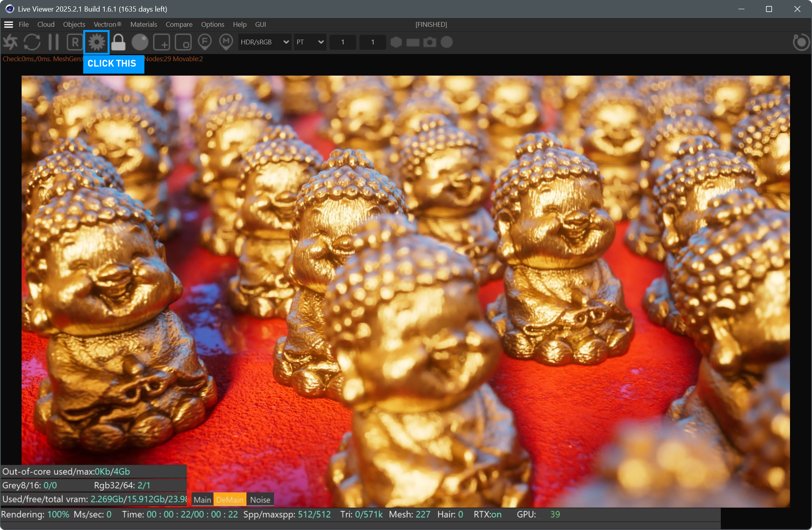Toggle the resolution lock icon

point(118,42)
